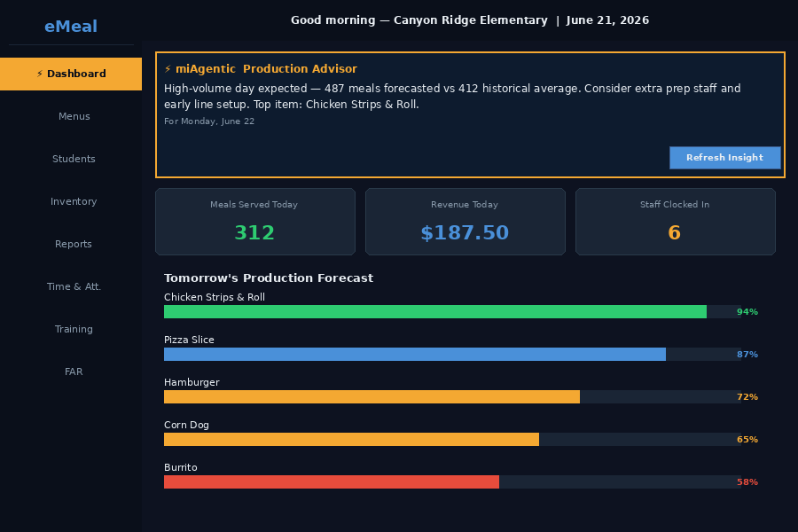Viewport: 798px width, 532px height.
Task: Open the Reports section
Action: pyautogui.click(x=74, y=244)
